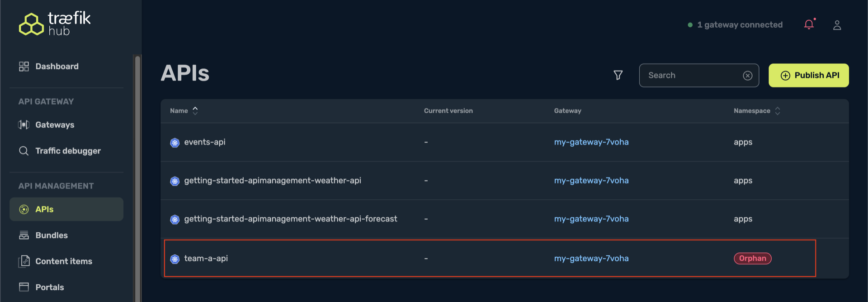The width and height of the screenshot is (868, 302).
Task: Click the APIs target icon
Action: pos(24,210)
